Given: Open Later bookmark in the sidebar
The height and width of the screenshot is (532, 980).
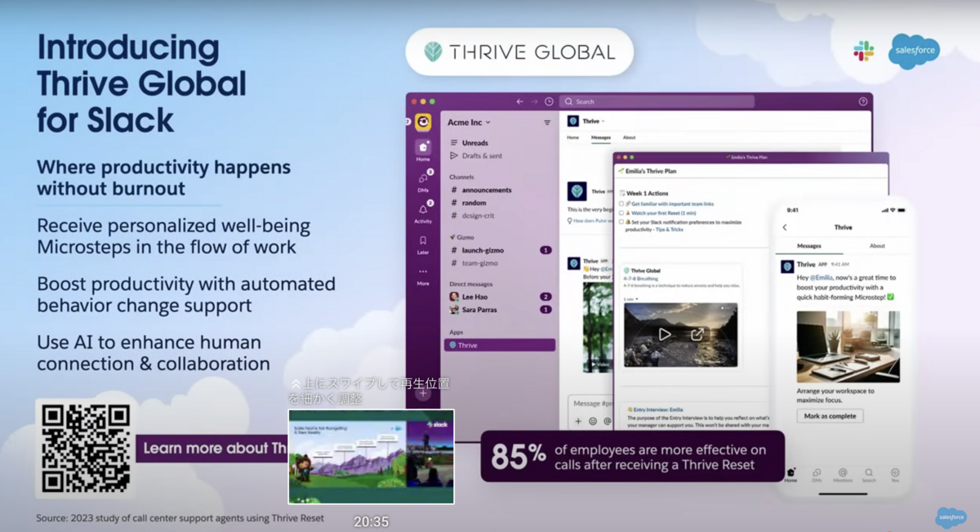Looking at the screenshot, I should click(423, 244).
